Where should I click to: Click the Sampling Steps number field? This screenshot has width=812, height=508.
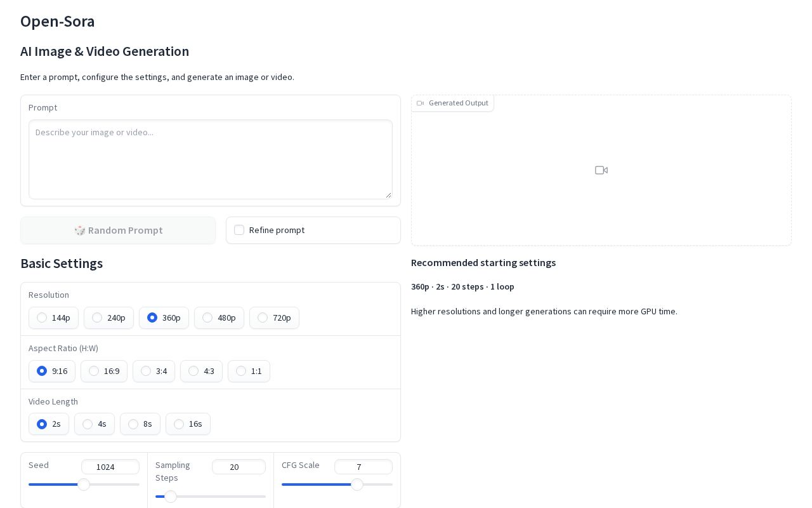coord(239,467)
